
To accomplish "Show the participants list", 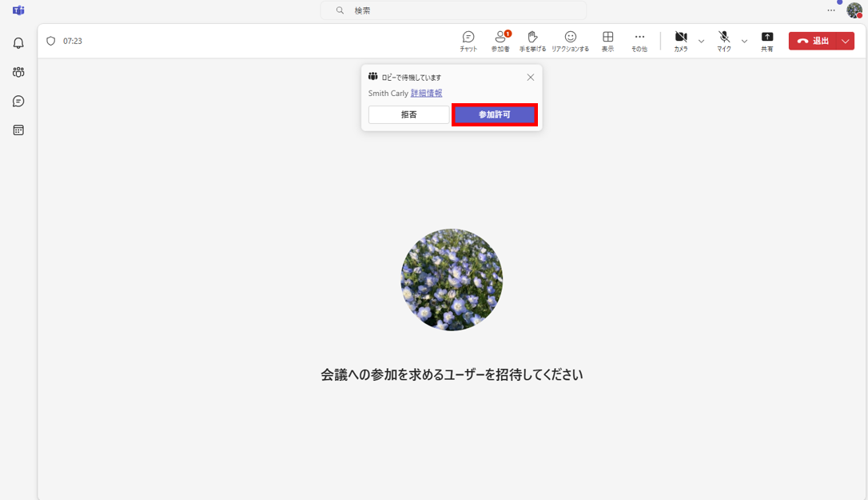I will pyautogui.click(x=501, y=40).
